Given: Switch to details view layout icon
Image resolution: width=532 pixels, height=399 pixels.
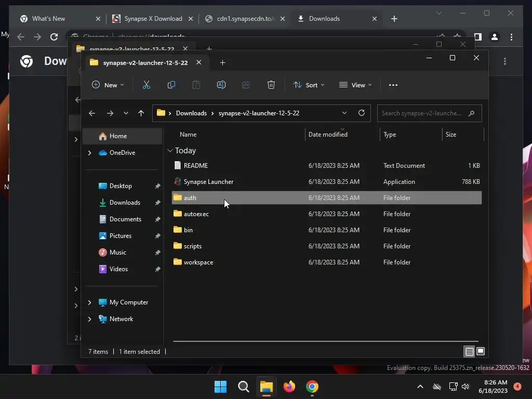Looking at the screenshot, I should [469, 352].
